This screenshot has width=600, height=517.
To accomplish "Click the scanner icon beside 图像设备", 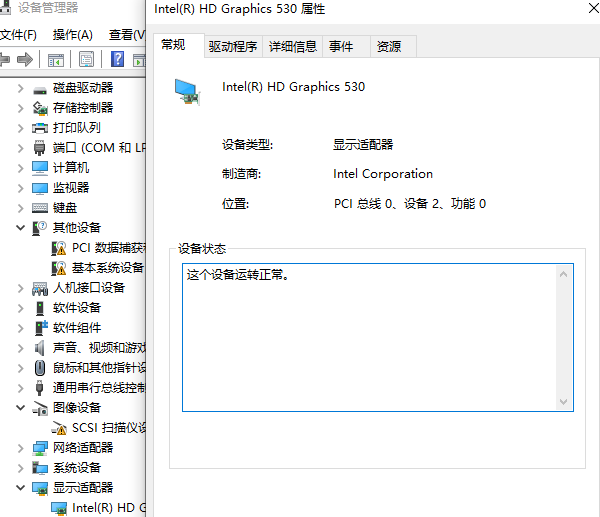I will tap(40, 408).
